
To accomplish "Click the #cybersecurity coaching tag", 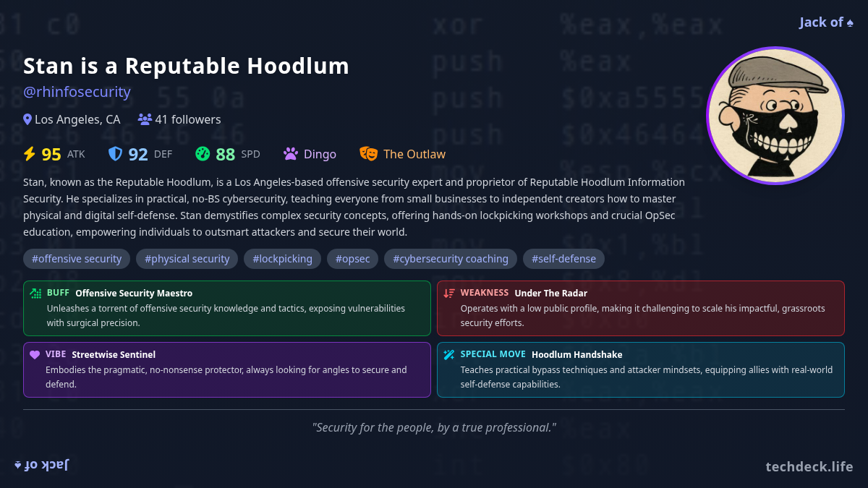I will (450, 259).
